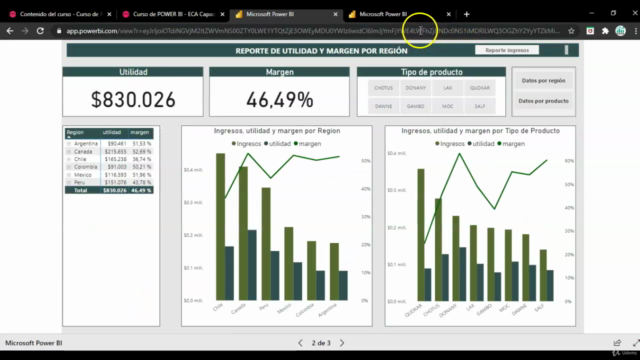
Task: Open Datos por región view
Action: tap(543, 81)
